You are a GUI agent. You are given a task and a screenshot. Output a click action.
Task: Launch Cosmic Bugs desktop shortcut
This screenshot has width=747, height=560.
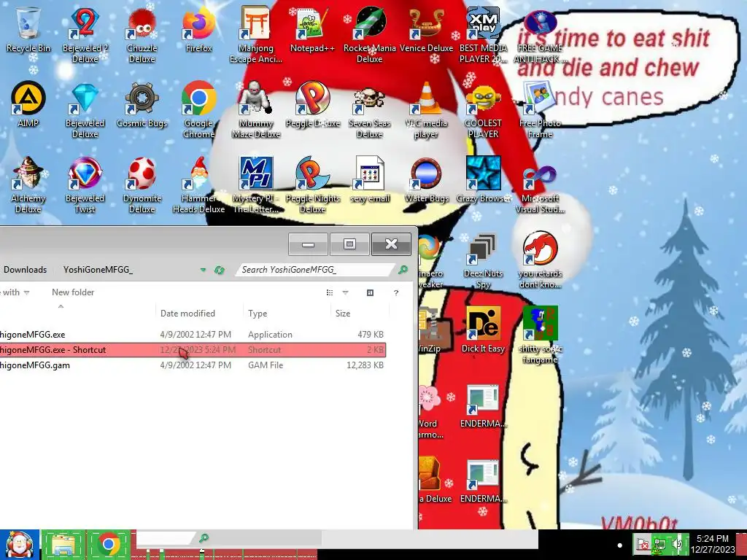click(x=142, y=105)
